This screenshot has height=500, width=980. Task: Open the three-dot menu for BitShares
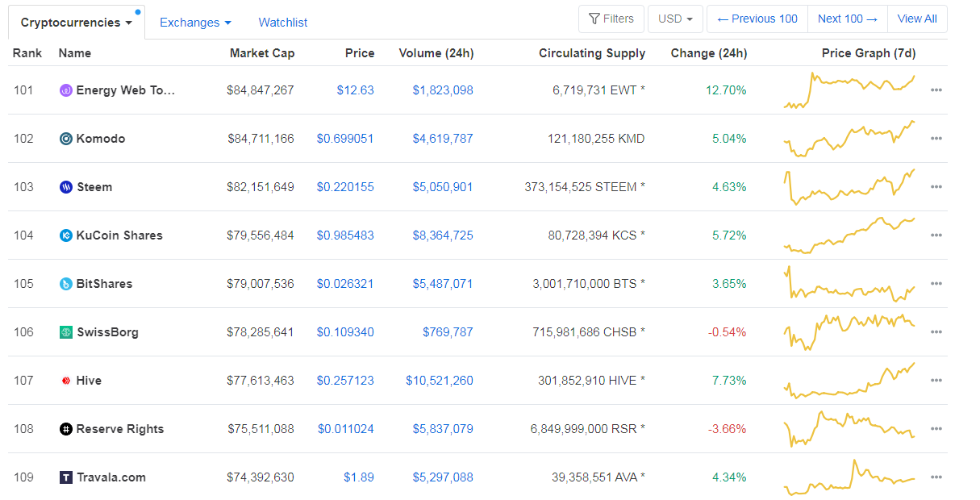point(936,284)
